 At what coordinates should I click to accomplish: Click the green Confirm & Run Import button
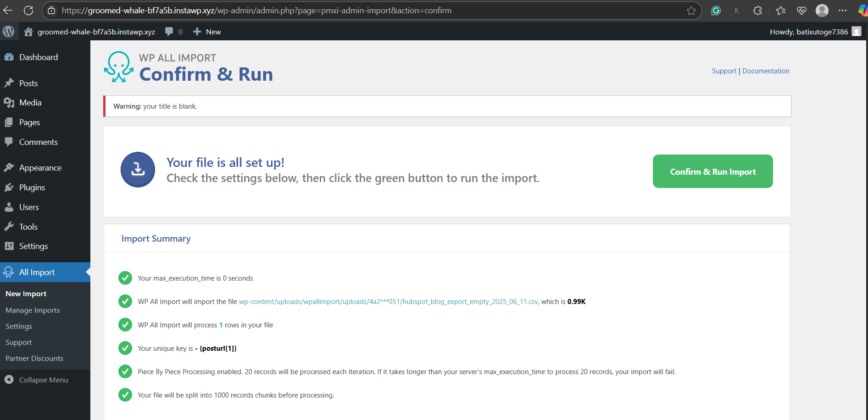(712, 171)
